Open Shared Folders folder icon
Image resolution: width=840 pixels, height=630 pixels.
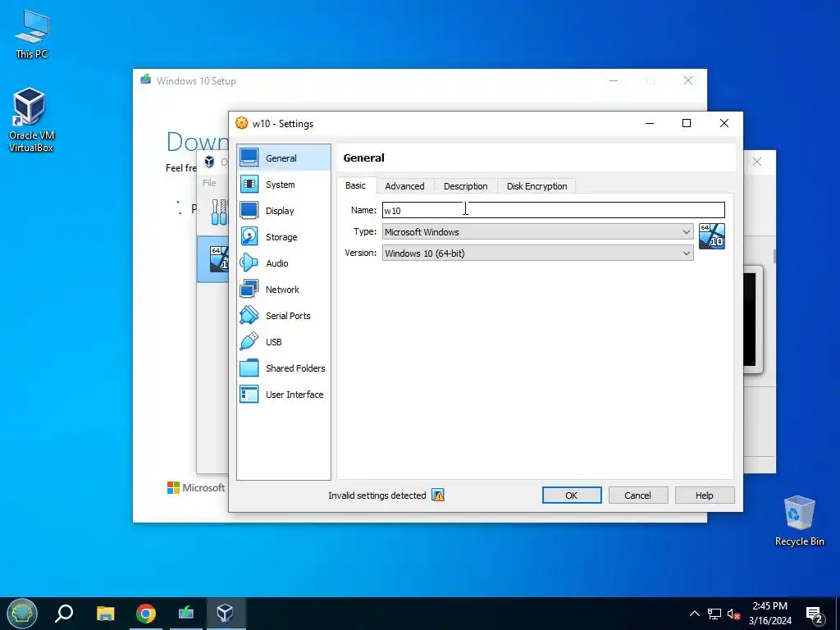[249, 368]
